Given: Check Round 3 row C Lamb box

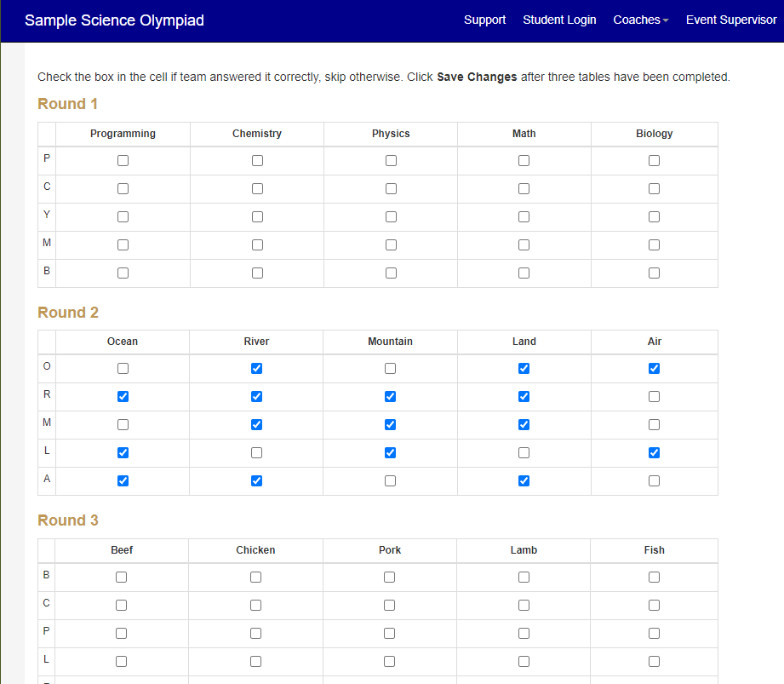Looking at the screenshot, I should pyautogui.click(x=524, y=605).
